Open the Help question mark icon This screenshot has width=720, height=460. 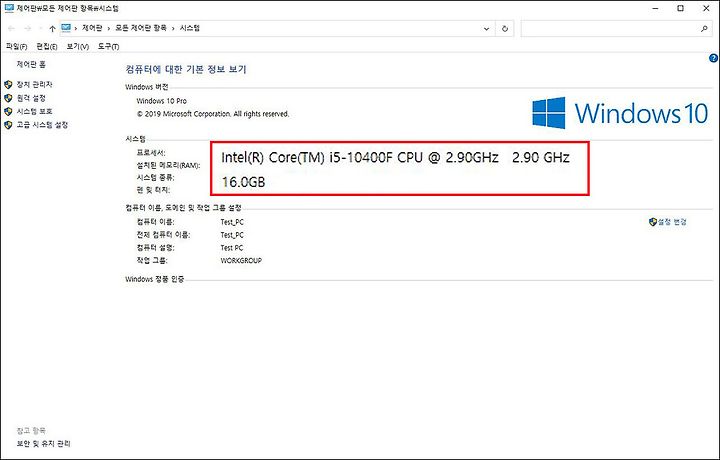click(713, 58)
